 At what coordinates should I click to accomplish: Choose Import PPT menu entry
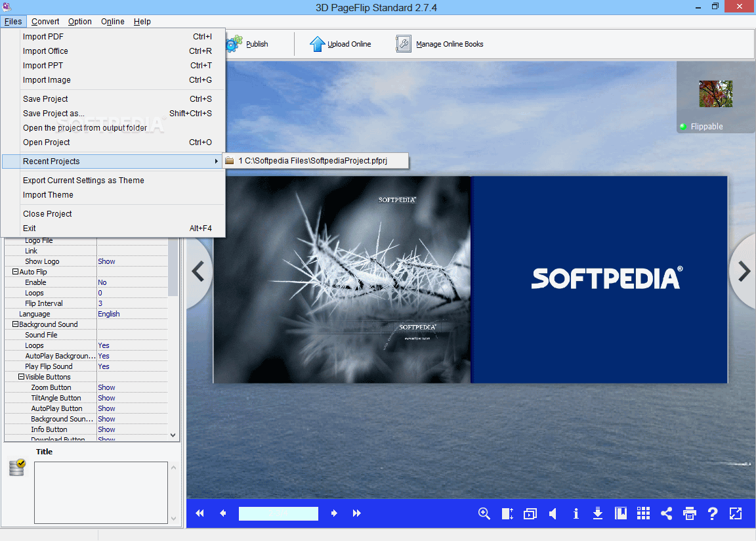point(114,66)
